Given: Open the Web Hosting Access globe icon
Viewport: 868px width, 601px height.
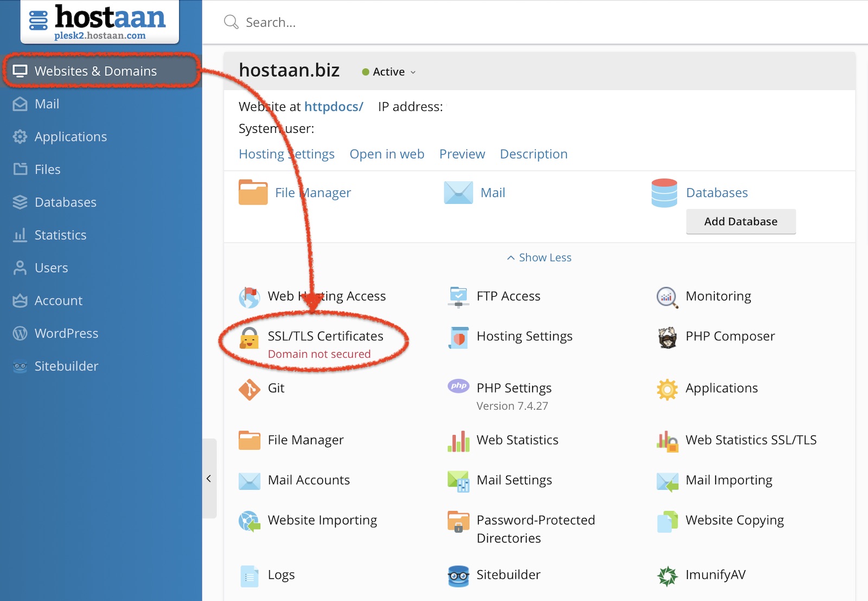Looking at the screenshot, I should coord(250,297).
